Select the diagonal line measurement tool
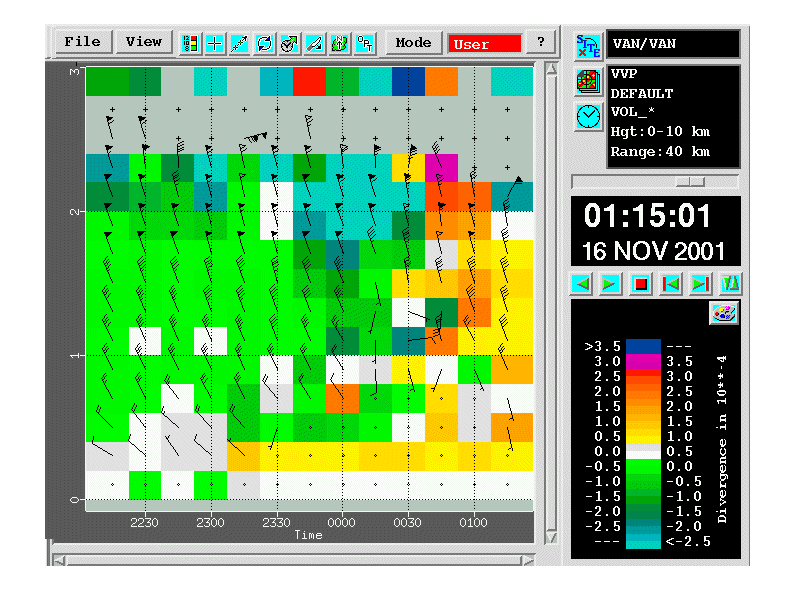Image resolution: width=800 pixels, height=600 pixels. tap(240, 43)
